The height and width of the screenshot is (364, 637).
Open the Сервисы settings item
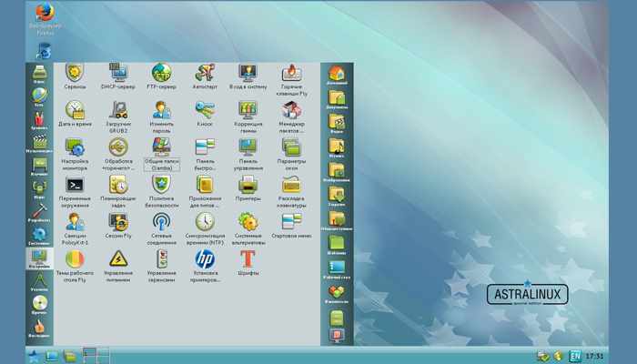pyautogui.click(x=75, y=76)
